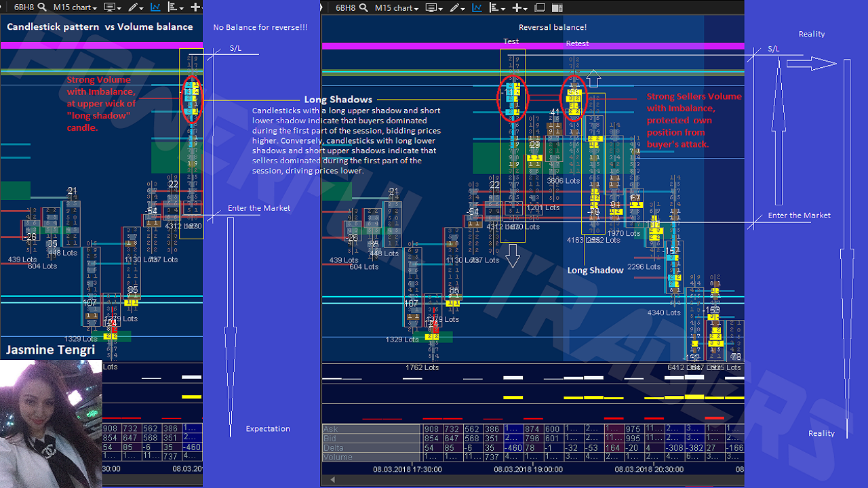Open the M15 chart dropdown in left chart
Screen dimensions: 868x488
[x=75, y=7]
